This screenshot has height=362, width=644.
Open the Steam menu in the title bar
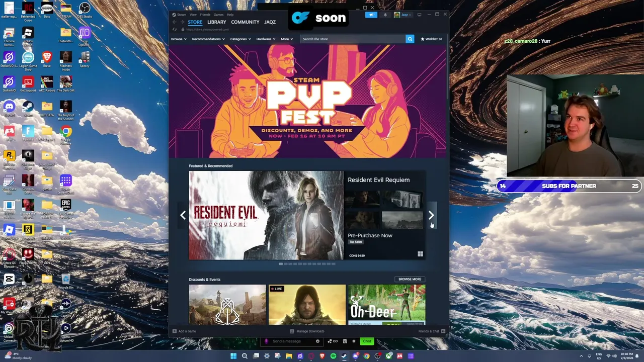pyautogui.click(x=181, y=15)
